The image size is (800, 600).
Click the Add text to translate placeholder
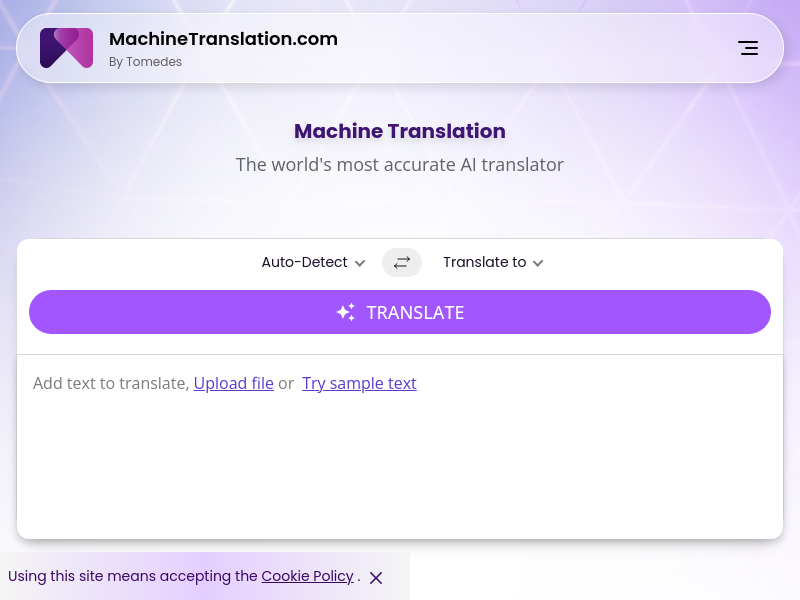click(110, 383)
